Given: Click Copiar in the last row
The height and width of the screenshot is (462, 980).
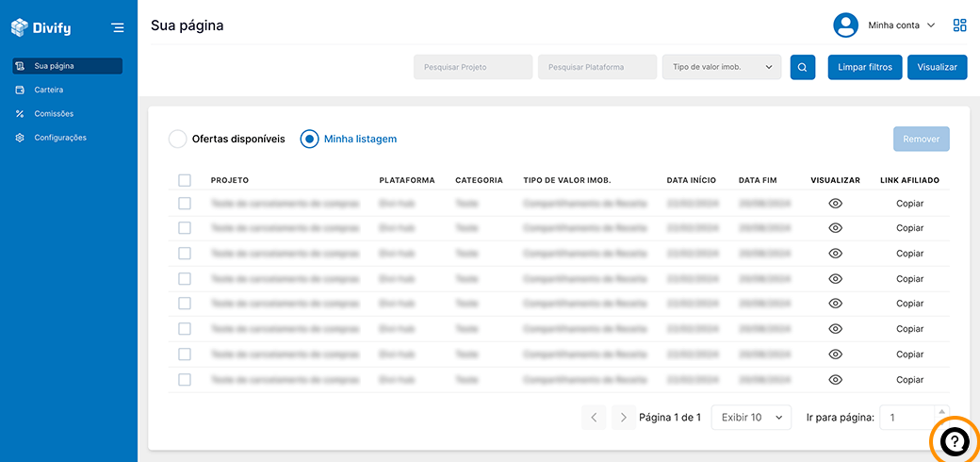Looking at the screenshot, I should [x=909, y=380].
